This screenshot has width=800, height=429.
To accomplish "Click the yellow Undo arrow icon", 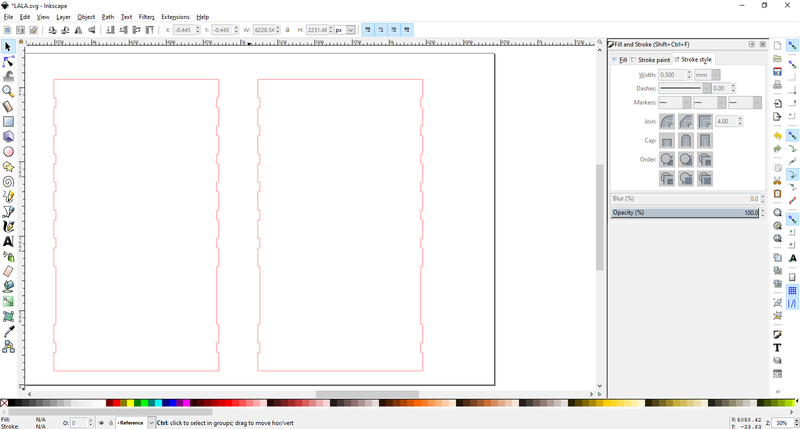I will click(x=777, y=136).
